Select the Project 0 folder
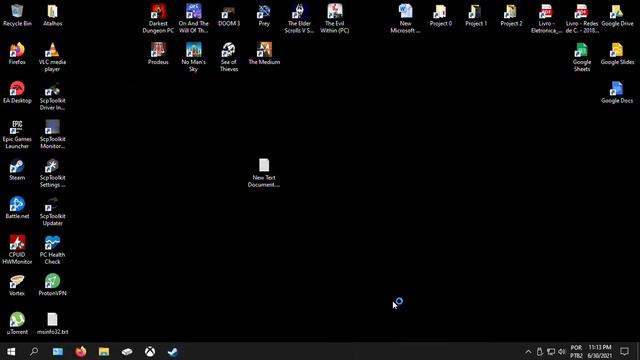 pyautogui.click(x=441, y=16)
